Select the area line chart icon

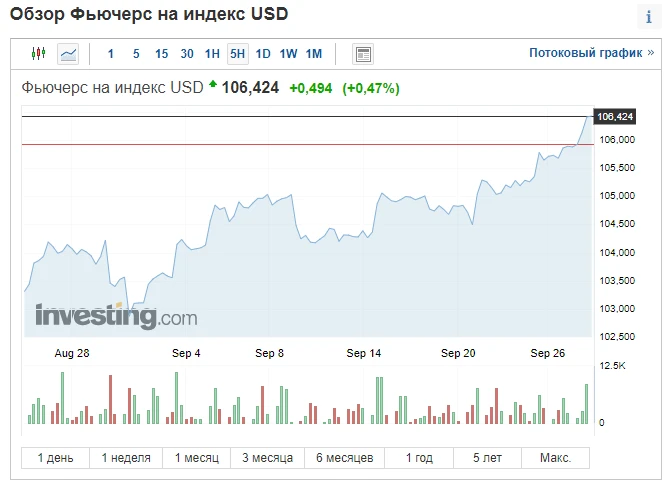[x=68, y=54]
